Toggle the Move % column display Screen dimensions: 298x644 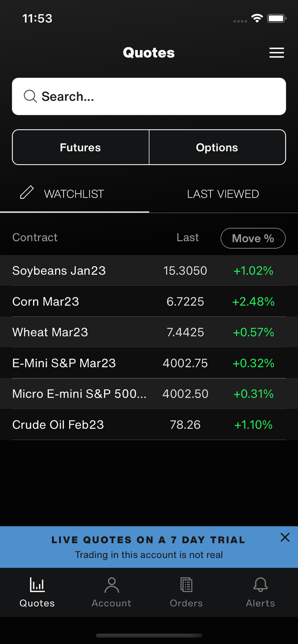tap(253, 239)
